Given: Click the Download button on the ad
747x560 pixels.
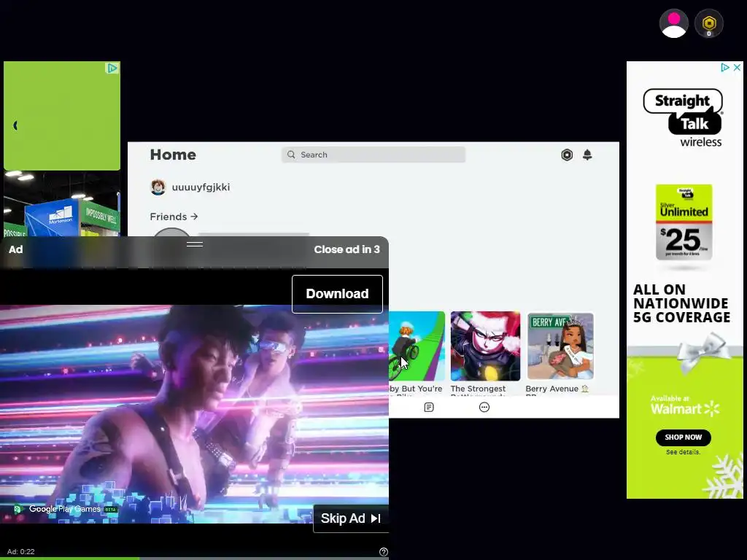Looking at the screenshot, I should [x=337, y=294].
